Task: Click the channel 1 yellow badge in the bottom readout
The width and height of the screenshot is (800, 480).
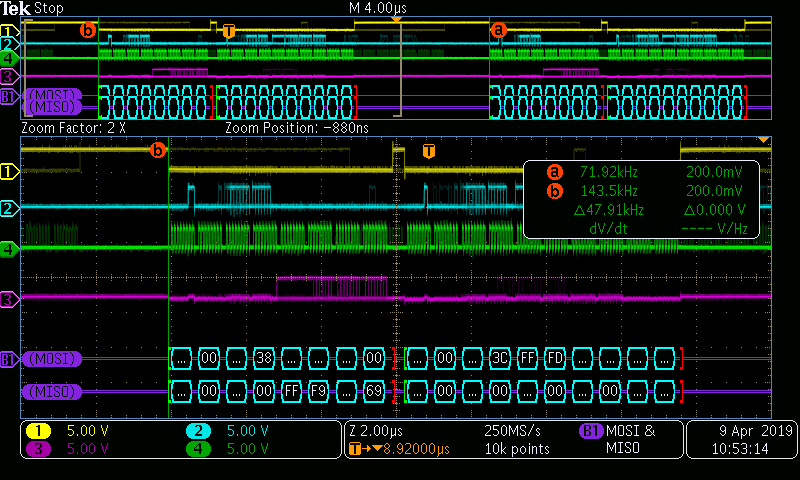Action: click(38, 431)
